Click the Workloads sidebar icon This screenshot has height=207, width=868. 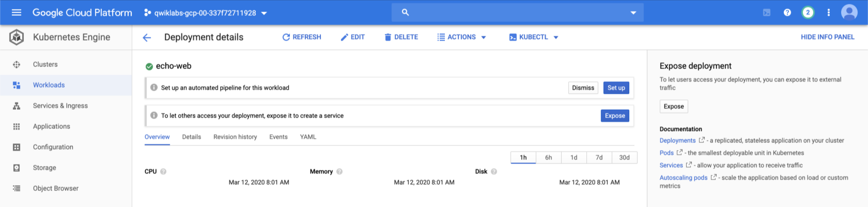tap(16, 85)
